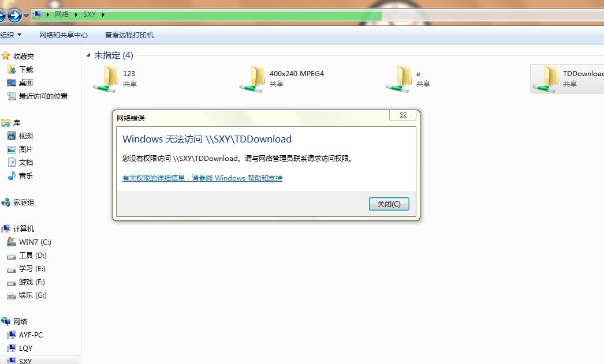Viewport: 604px width, 364px height.
Task: Click the WIN7 (C:) drive icon
Action: click(12, 242)
